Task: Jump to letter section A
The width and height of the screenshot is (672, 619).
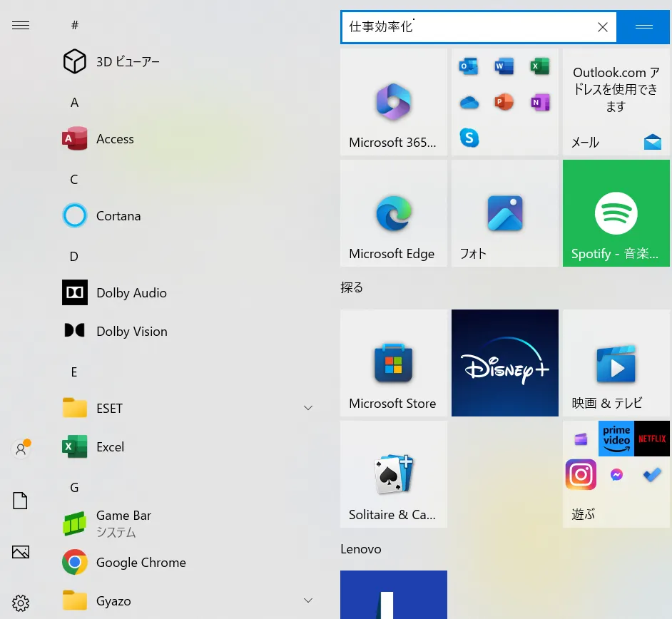Action: click(x=74, y=103)
